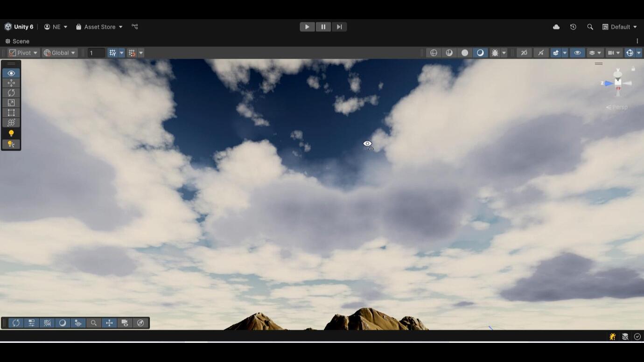This screenshot has height=362, width=644.
Task: Select the Move tool in the Tools overlay
Action: tap(11, 83)
